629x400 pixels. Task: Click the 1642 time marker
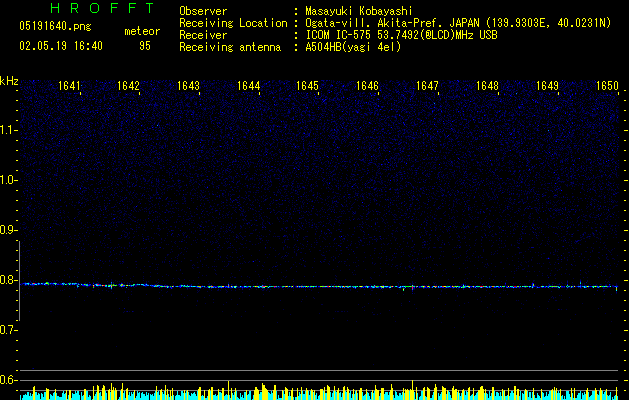click(128, 86)
